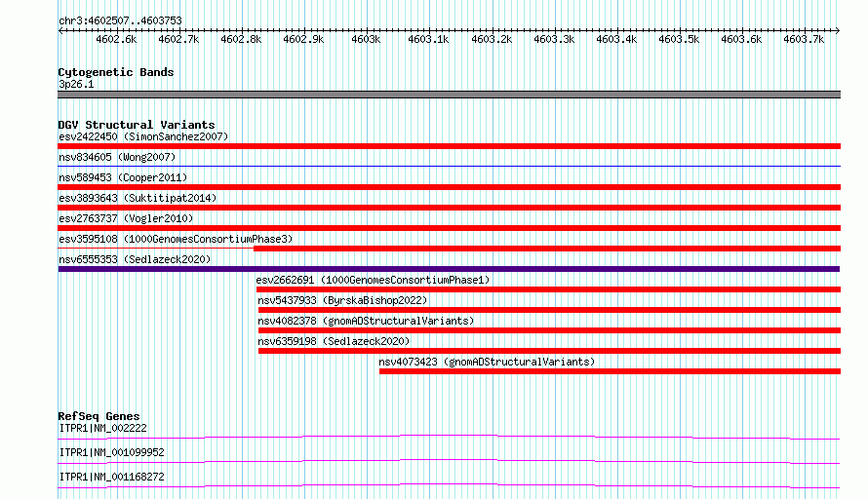This screenshot has width=868, height=499.
Task: Open nsv589453 (Cooper2011) variant label
Action: [x=123, y=177]
